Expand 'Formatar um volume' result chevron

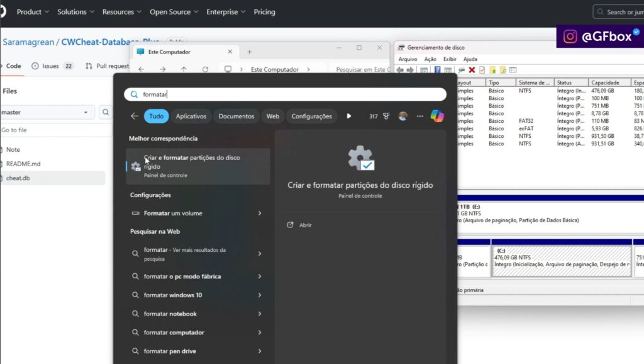[x=260, y=213]
